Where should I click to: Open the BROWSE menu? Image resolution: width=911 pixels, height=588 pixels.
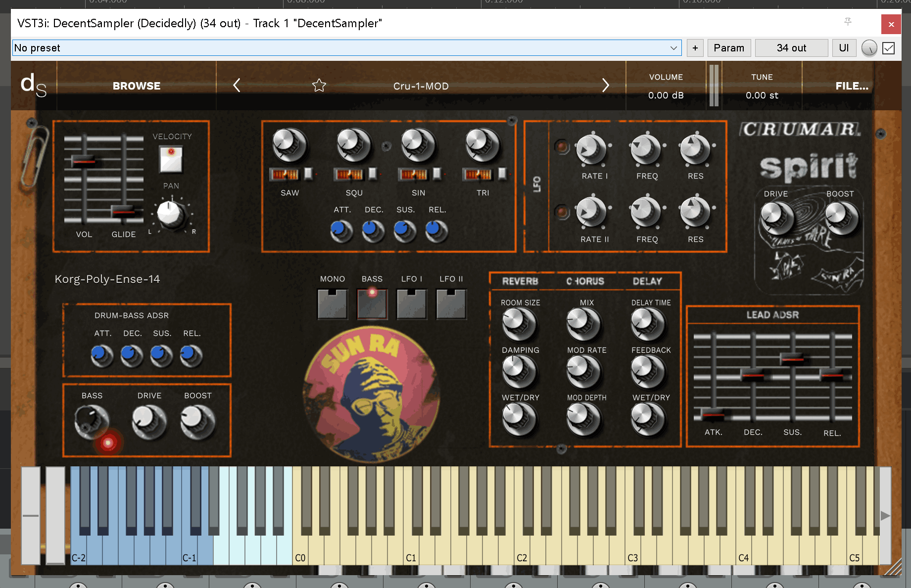(137, 86)
